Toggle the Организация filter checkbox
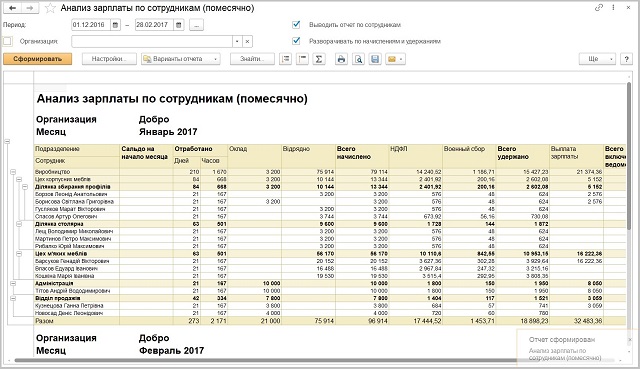This screenshot has height=369, width=640. (x=7, y=41)
